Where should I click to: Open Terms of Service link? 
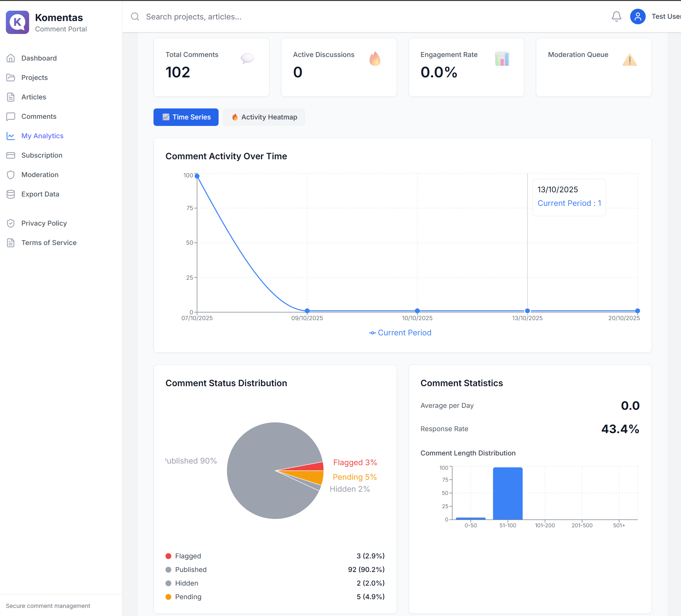coord(49,242)
